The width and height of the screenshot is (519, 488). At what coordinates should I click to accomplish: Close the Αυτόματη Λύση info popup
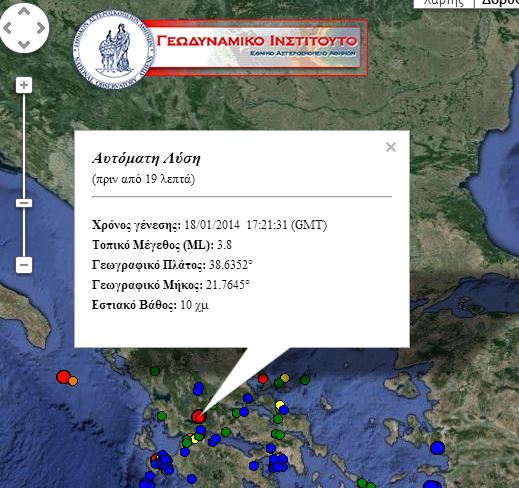coord(391,147)
